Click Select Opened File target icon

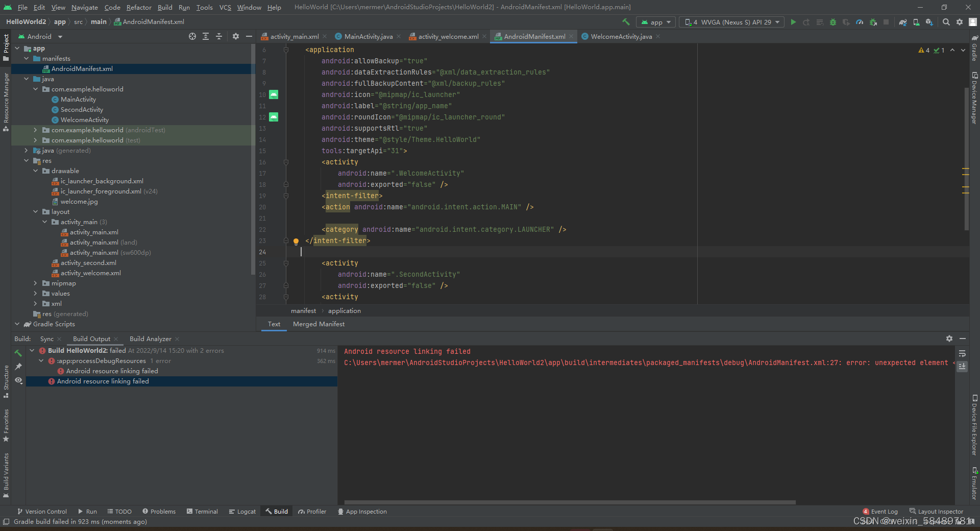tap(192, 36)
